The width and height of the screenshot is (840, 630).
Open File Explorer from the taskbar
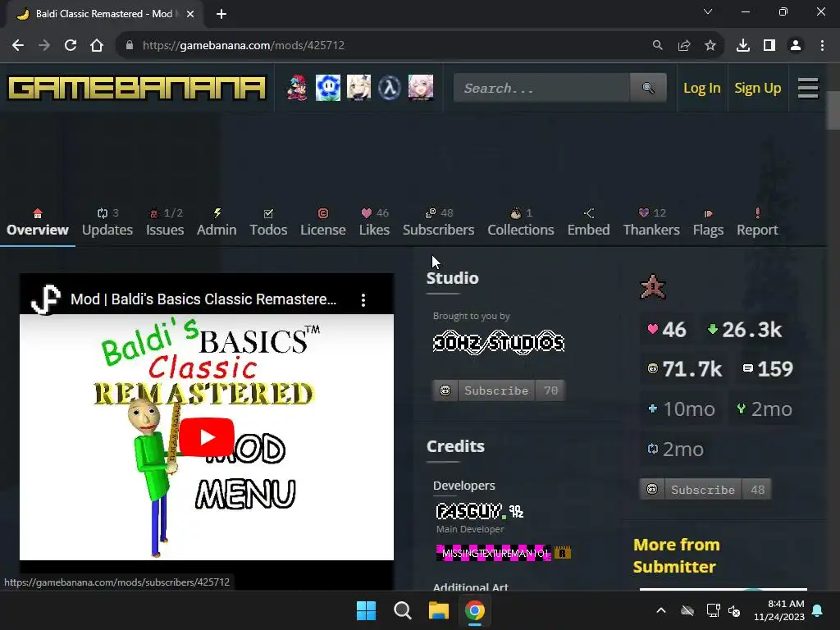tap(438, 610)
